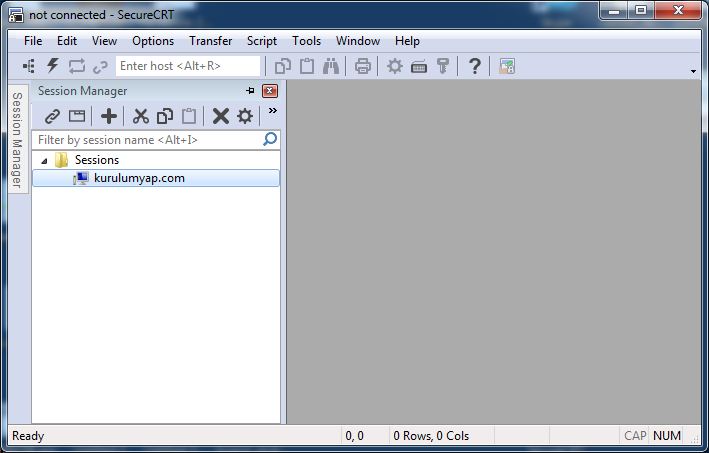
Task: Click the 0 Rows, 0 Cols status text
Action: pos(431,436)
